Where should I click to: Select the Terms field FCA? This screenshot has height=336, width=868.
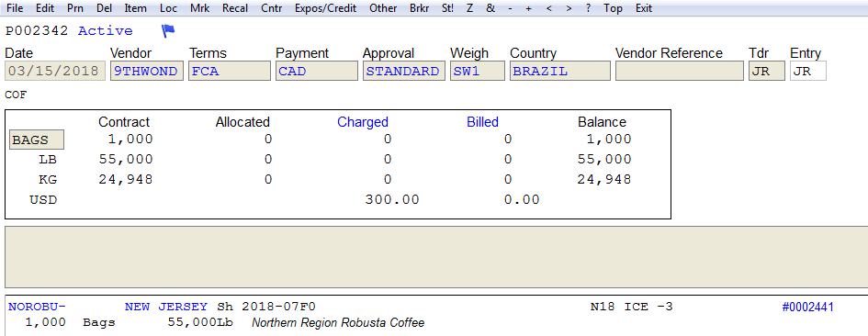click(230, 71)
